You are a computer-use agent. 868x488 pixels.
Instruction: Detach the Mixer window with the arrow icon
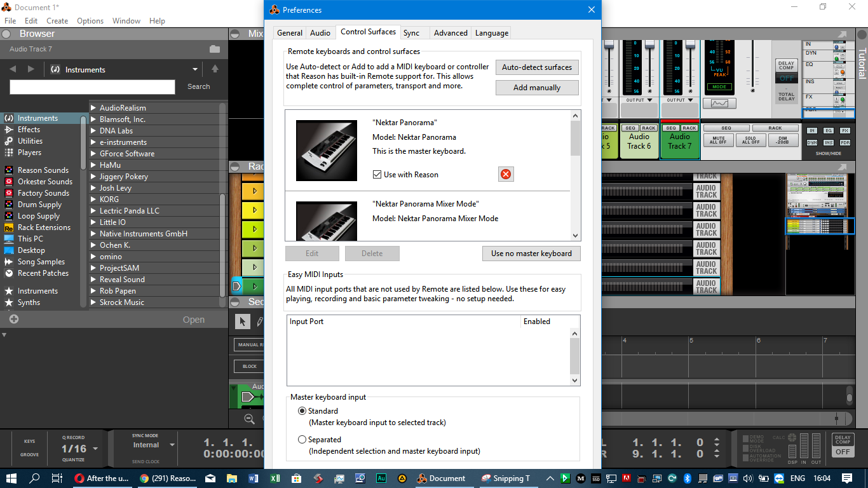(x=842, y=34)
